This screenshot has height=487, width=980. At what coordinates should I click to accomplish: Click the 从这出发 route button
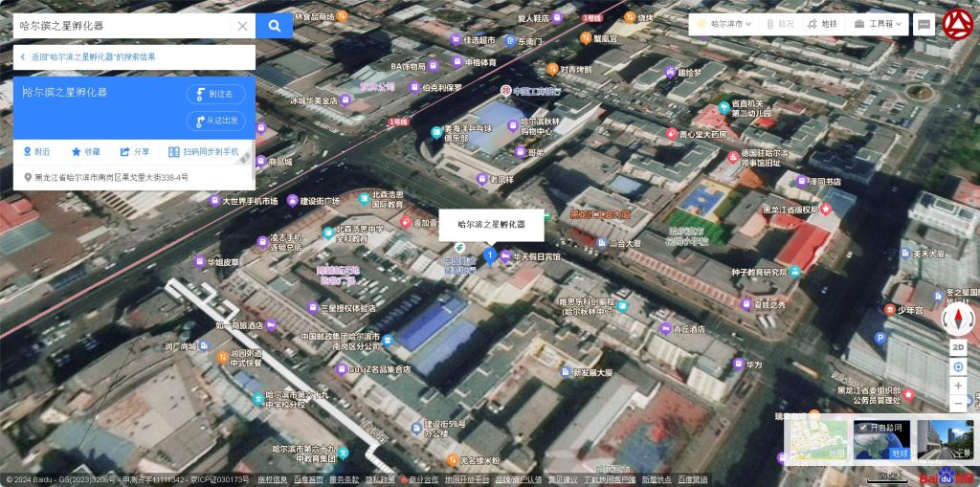[216, 122]
